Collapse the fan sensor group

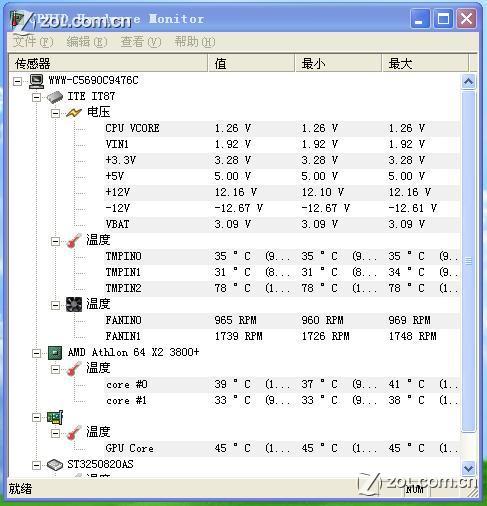coord(55,305)
